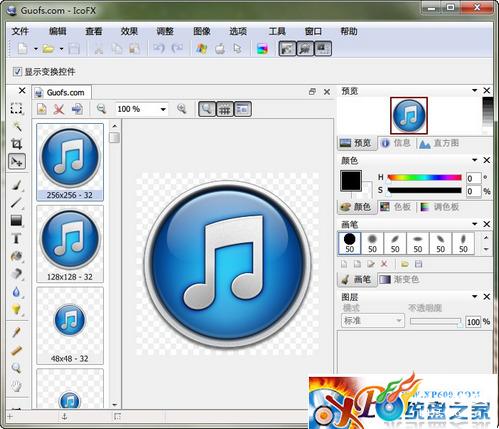The height and width of the screenshot is (429, 499).
Task: Open the 工具 menu
Action: 277,31
